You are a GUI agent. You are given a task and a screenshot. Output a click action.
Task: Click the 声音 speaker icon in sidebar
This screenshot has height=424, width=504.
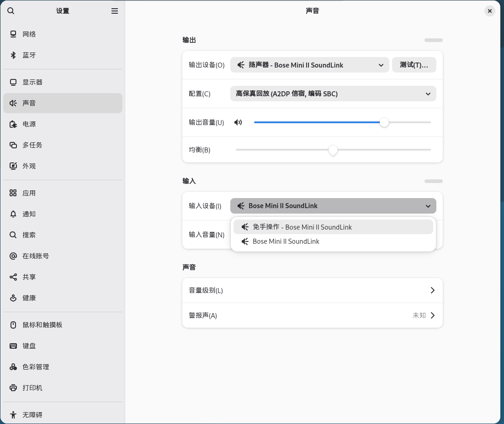click(x=13, y=103)
